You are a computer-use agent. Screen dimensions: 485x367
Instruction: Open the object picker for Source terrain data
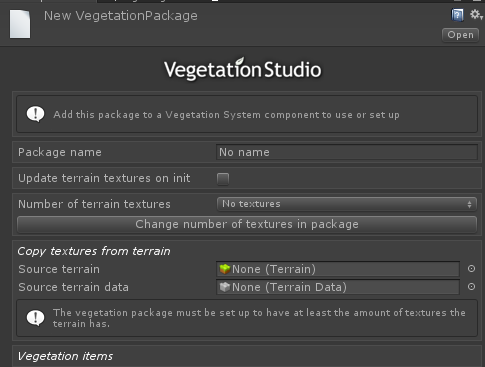(x=471, y=287)
